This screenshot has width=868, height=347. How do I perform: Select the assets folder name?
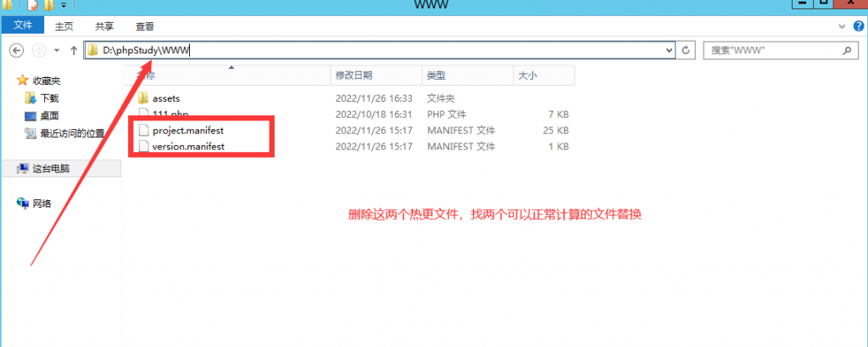pyautogui.click(x=167, y=98)
